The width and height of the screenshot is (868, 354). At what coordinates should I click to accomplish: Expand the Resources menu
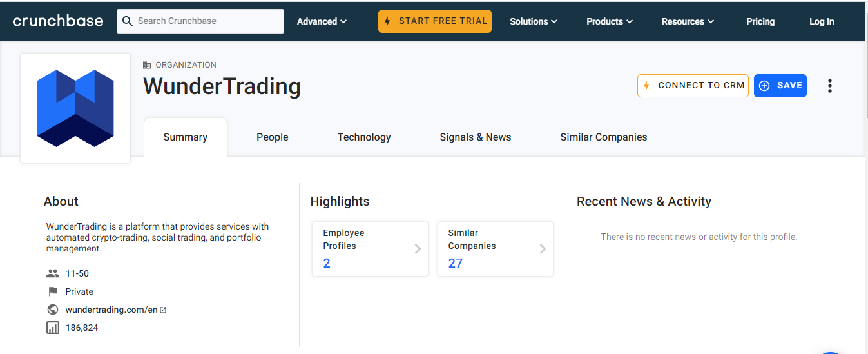(x=688, y=21)
